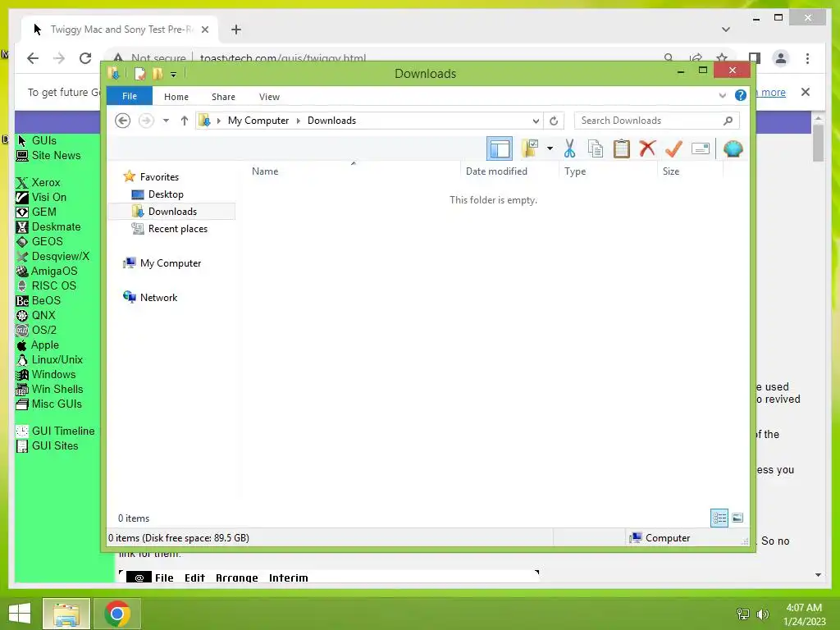This screenshot has width=840, height=630.
Task: Go back in Explorer navigation
Action: 123,121
